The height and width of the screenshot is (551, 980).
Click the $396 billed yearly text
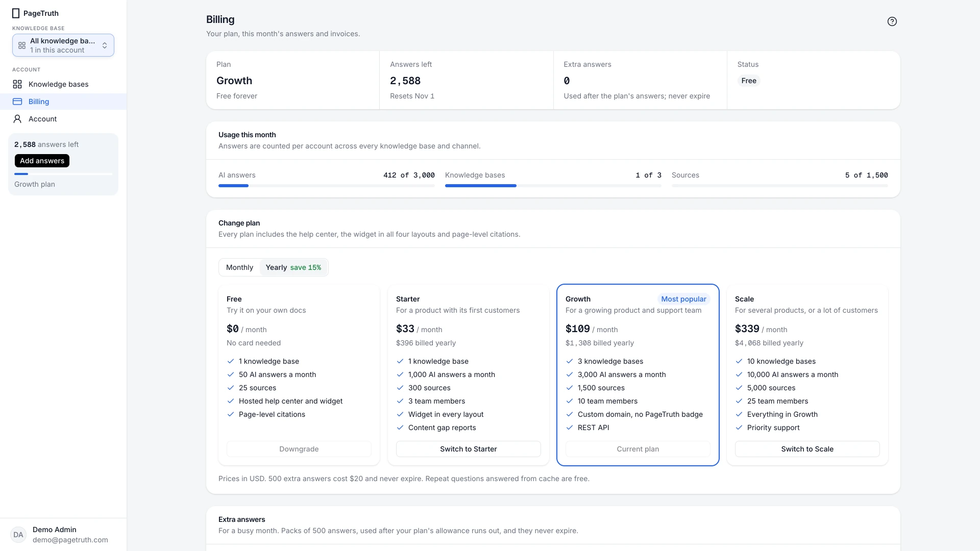(x=426, y=343)
